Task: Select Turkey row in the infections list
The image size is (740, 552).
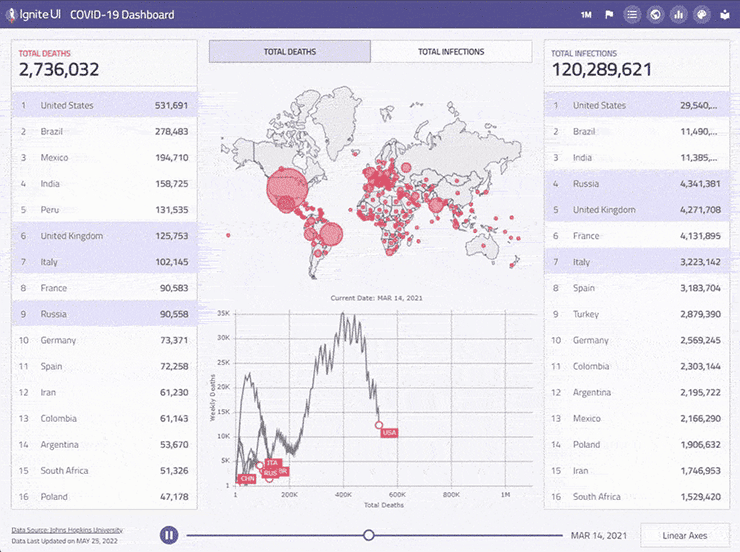Action: [636, 314]
